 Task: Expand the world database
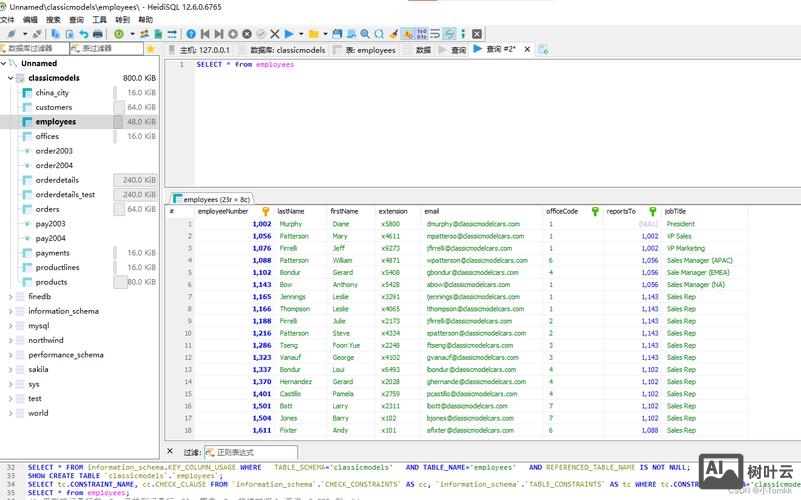(10, 413)
